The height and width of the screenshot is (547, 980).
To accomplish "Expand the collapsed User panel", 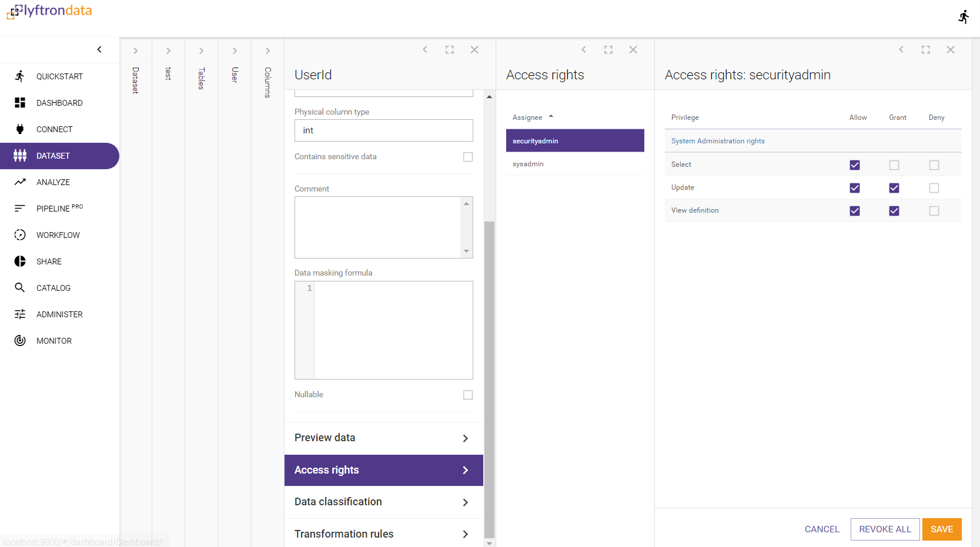I will pyautogui.click(x=235, y=51).
